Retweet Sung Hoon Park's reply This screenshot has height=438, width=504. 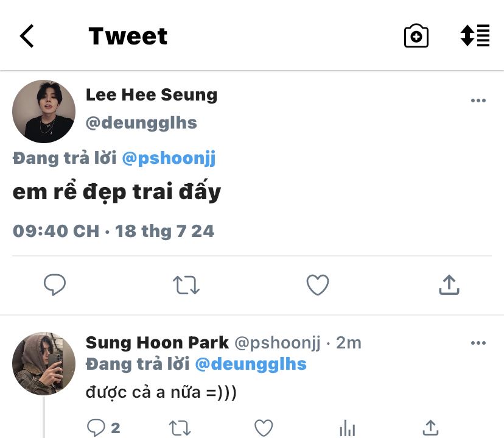(x=180, y=428)
